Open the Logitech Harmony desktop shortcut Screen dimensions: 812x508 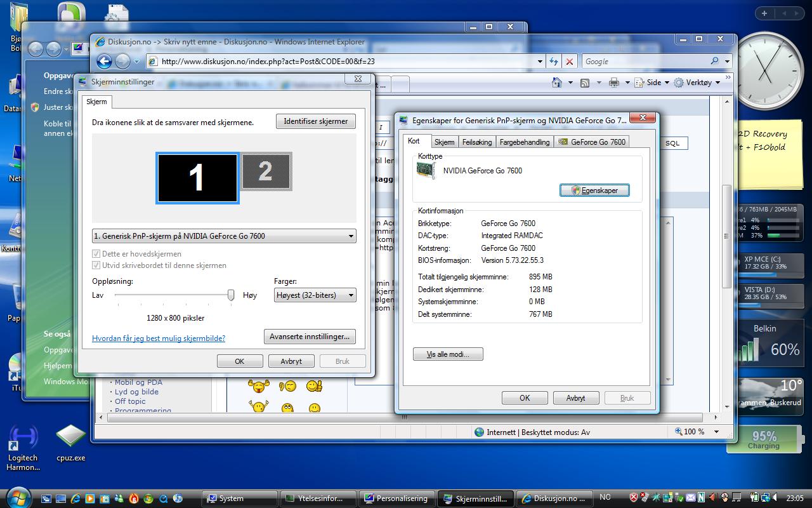[x=23, y=448]
